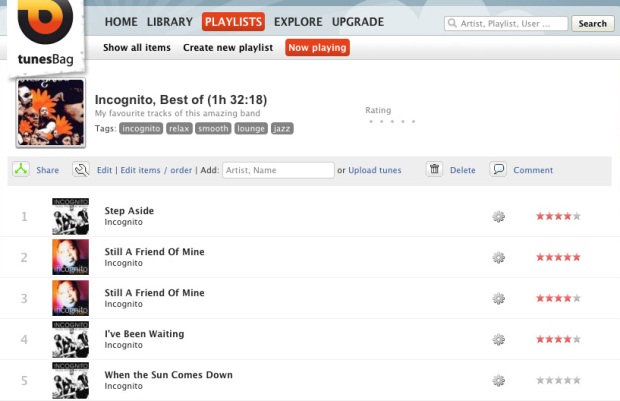Click Create new playlist
The height and width of the screenshot is (401, 620).
tap(228, 47)
